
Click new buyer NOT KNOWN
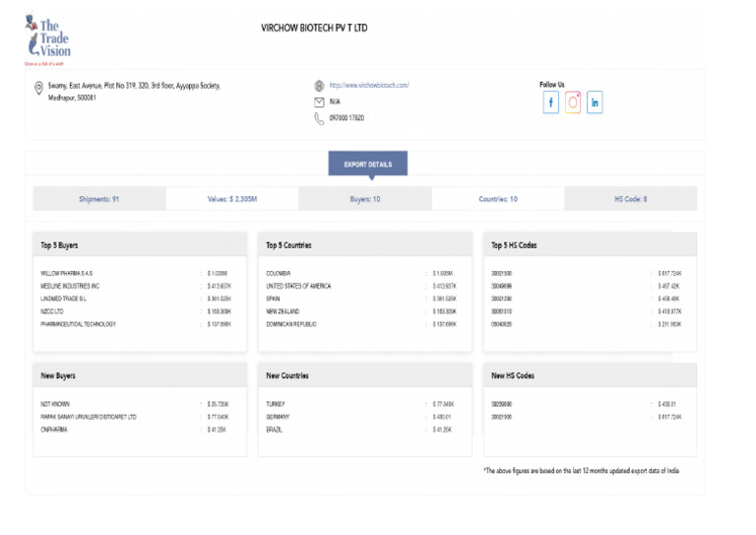point(55,404)
